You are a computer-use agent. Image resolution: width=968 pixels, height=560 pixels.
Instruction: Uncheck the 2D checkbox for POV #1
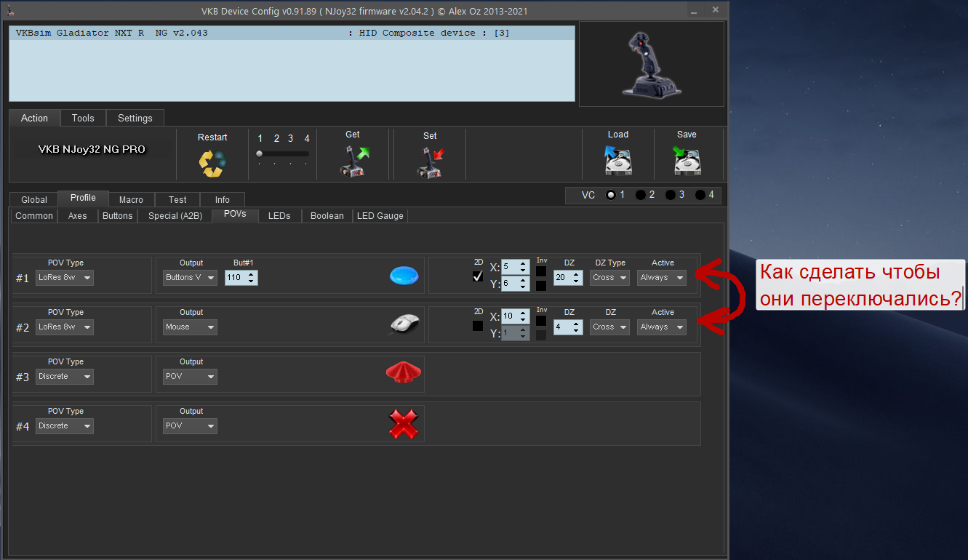[478, 276]
